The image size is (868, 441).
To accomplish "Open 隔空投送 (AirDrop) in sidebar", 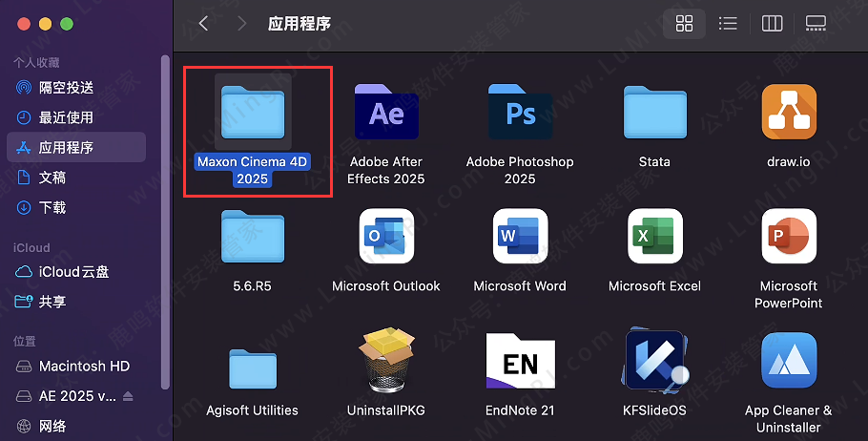I will pos(76,88).
